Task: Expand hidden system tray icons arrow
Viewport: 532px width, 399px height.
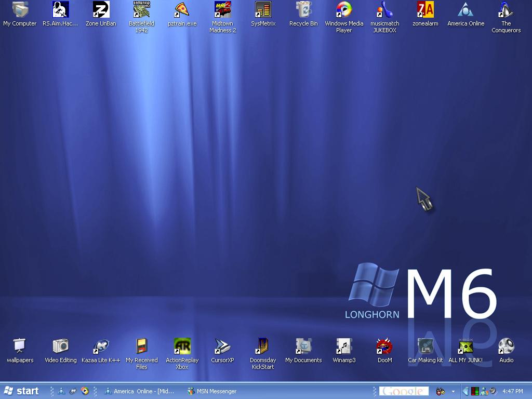Action: point(465,391)
